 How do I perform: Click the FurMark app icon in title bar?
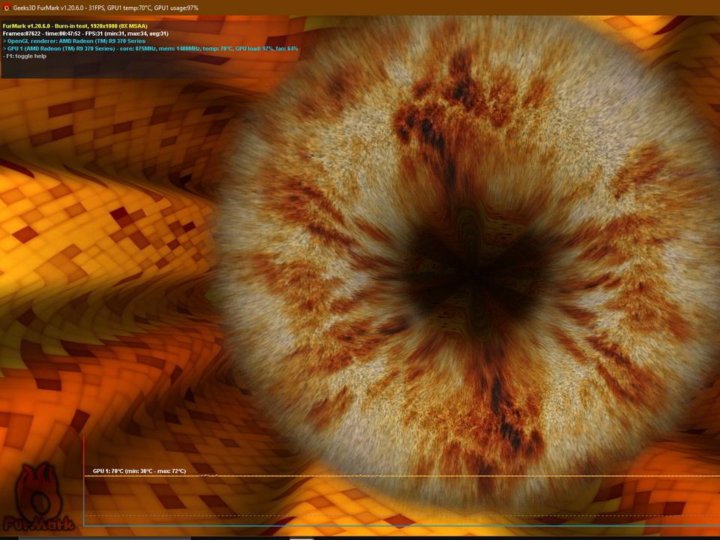pos(7,7)
